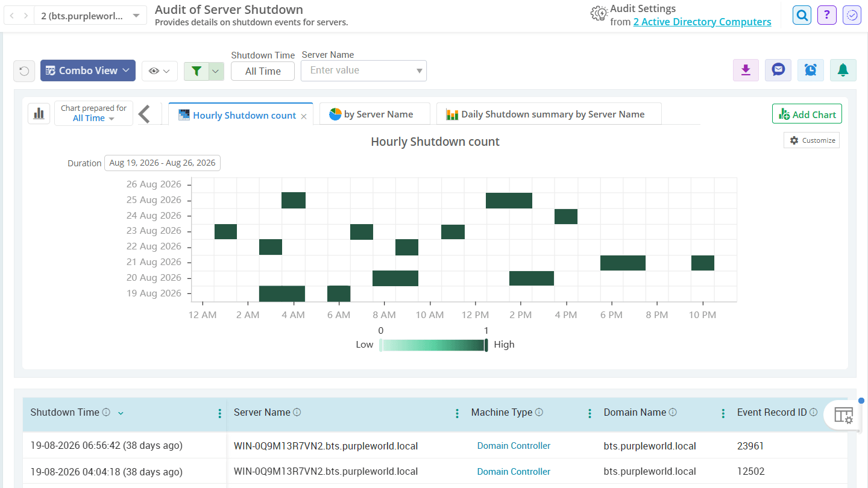Image resolution: width=868 pixels, height=488 pixels.
Task: Click info icon next to Shutdown Time header
Action: point(106,413)
